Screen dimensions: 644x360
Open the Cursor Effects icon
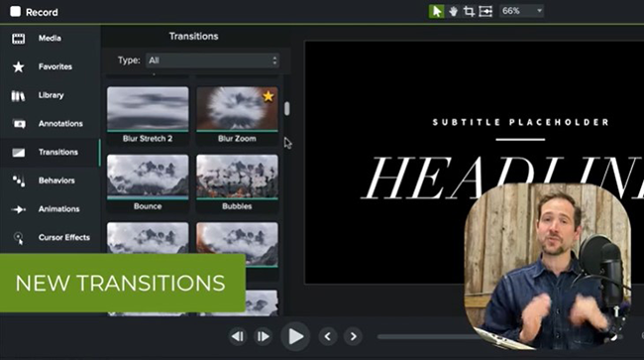pyautogui.click(x=19, y=238)
